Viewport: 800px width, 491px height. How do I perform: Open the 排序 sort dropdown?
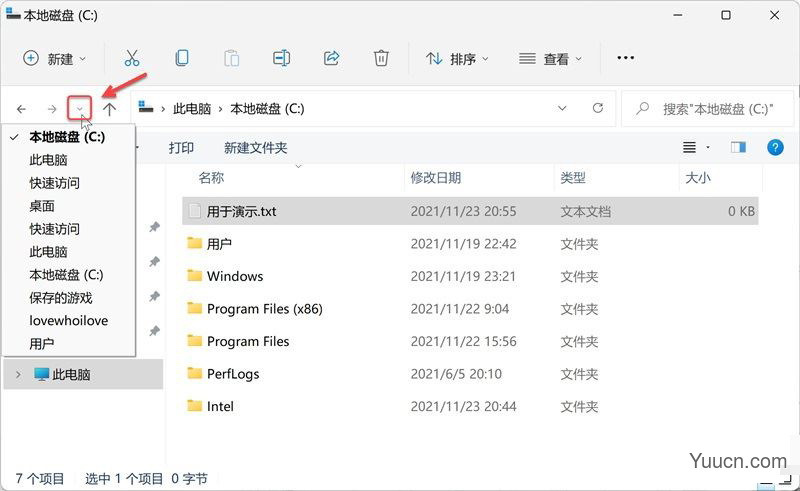(458, 59)
